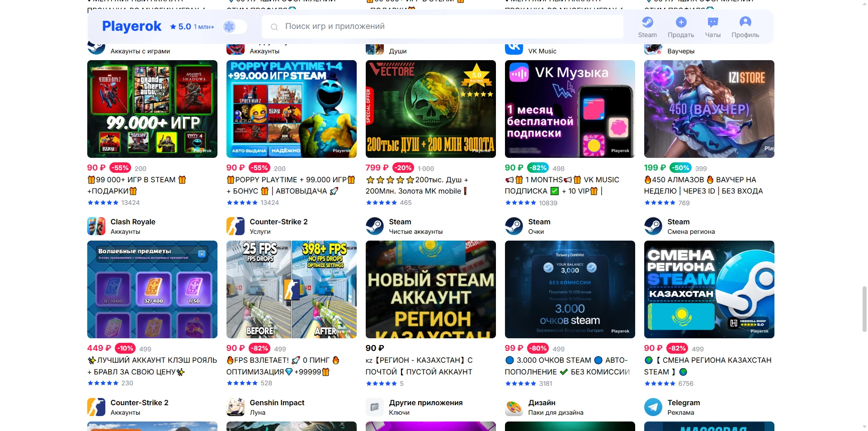Click the Продать plus icon
Viewport: 868px width, 431px height.
680,22
